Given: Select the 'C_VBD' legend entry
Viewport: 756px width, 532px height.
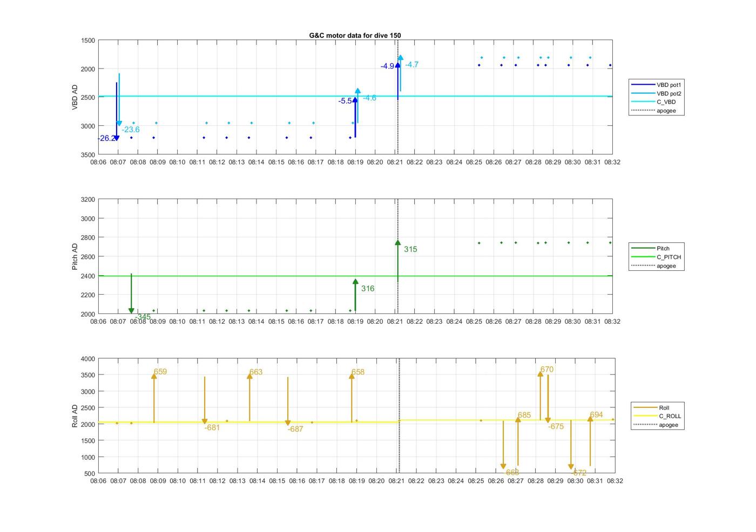Looking at the screenshot, I should pyautogui.click(x=653, y=102).
